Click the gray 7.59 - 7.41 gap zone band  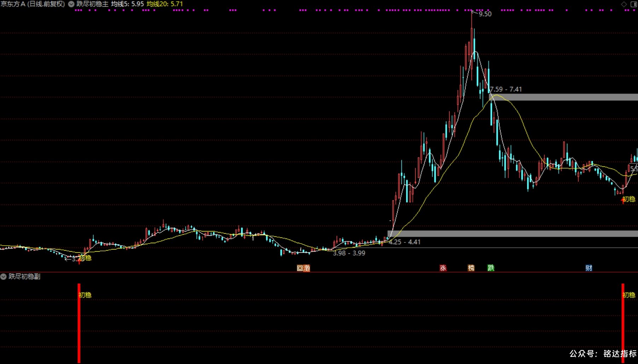click(x=563, y=97)
